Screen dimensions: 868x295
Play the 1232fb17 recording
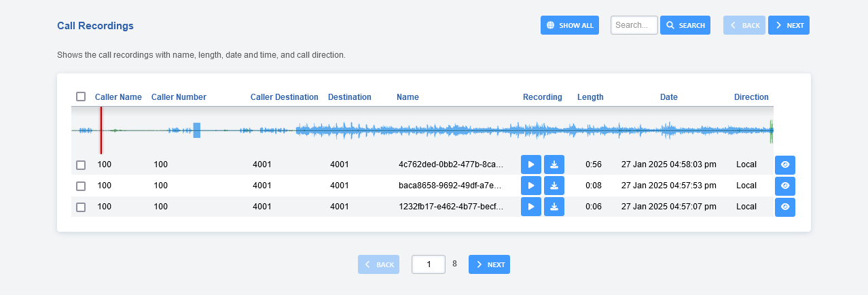pos(530,207)
